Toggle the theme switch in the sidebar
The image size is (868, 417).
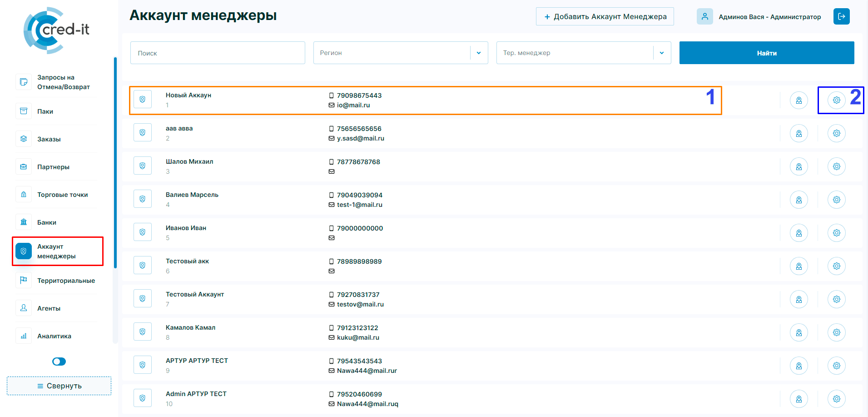59,362
